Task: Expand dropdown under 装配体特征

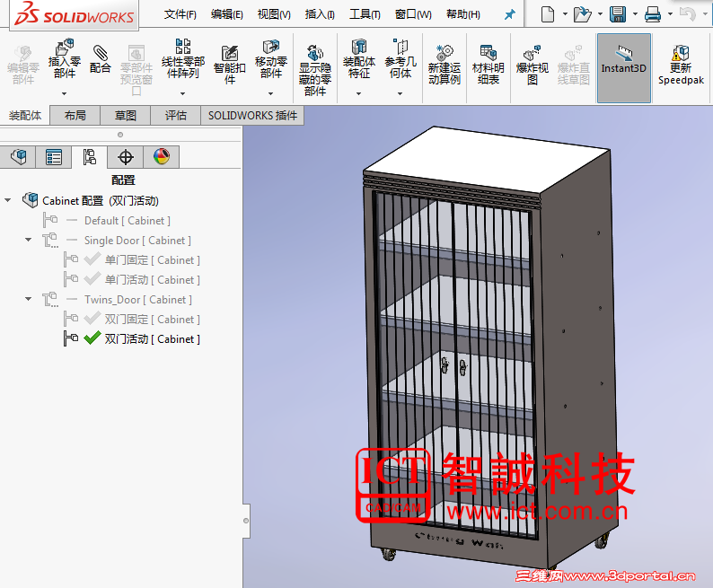Action: [x=359, y=93]
